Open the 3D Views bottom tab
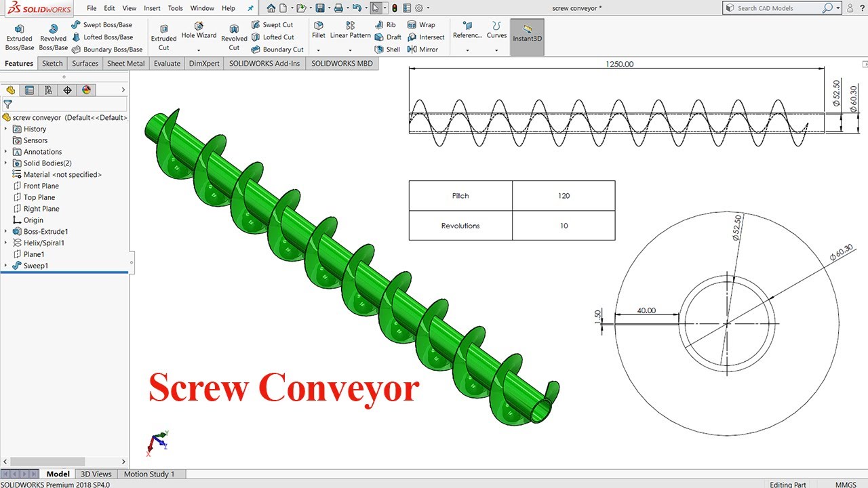 click(x=96, y=474)
